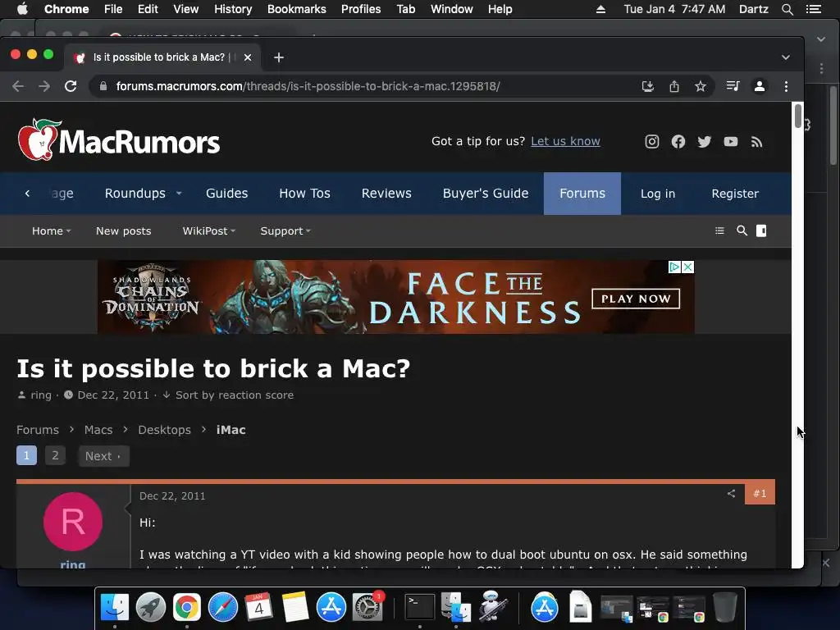Go back with Chrome back arrow
Image resolution: width=840 pixels, height=630 pixels.
click(18, 86)
